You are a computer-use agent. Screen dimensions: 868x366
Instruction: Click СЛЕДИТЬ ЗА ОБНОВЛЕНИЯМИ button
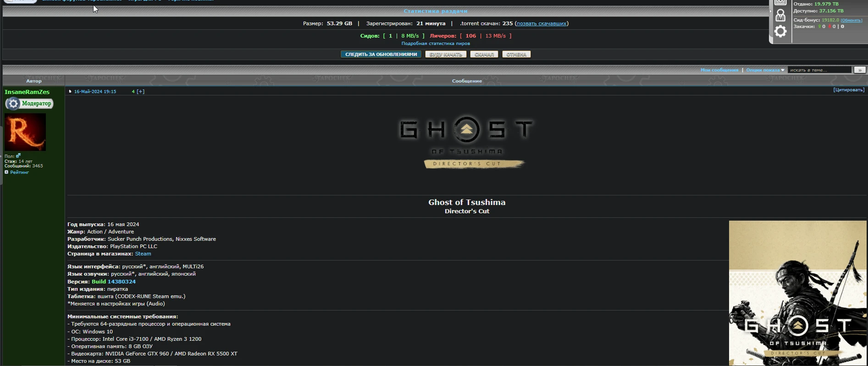click(x=381, y=55)
